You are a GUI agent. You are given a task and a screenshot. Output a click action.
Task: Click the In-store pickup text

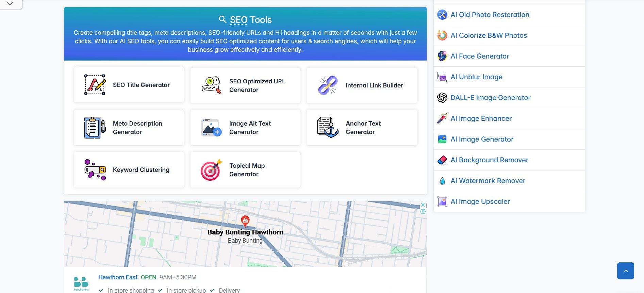186,290
